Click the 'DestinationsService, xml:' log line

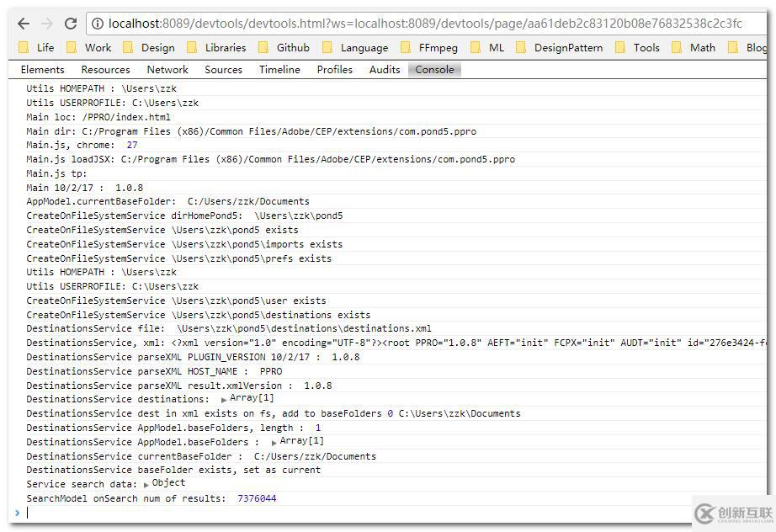[396, 343]
